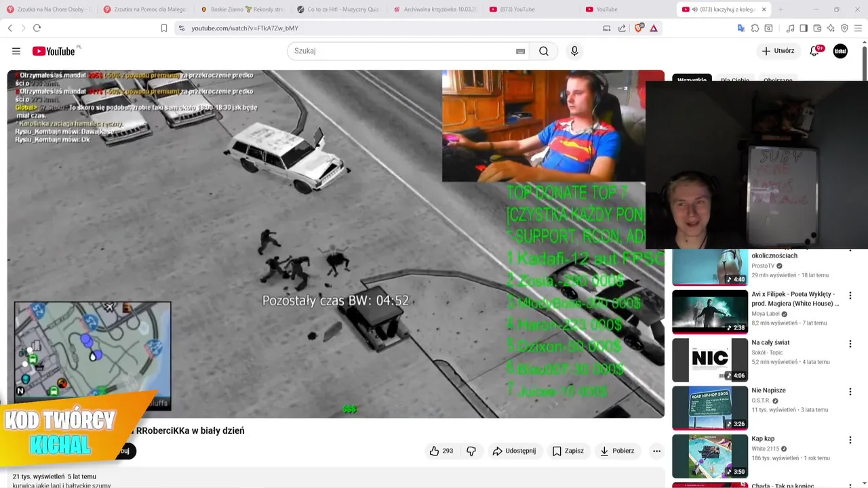
Task: Open the Na cały świat video title
Action: pyautogui.click(x=770, y=342)
